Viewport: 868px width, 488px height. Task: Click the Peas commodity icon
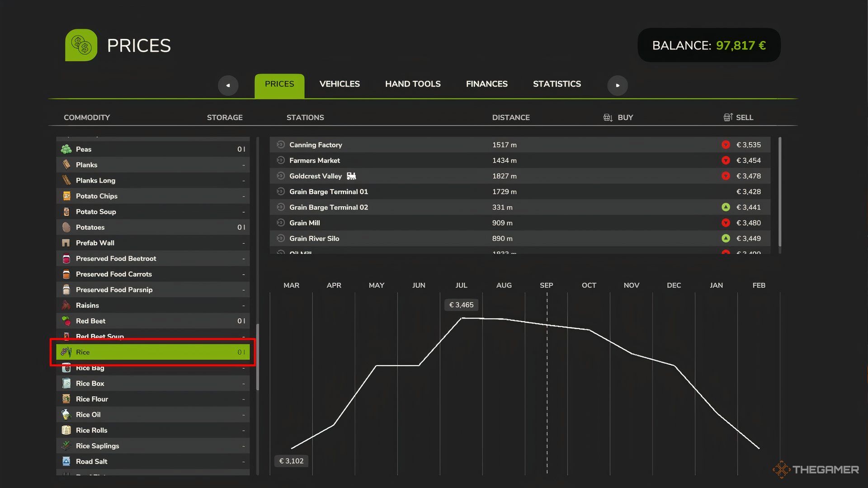[x=66, y=149]
